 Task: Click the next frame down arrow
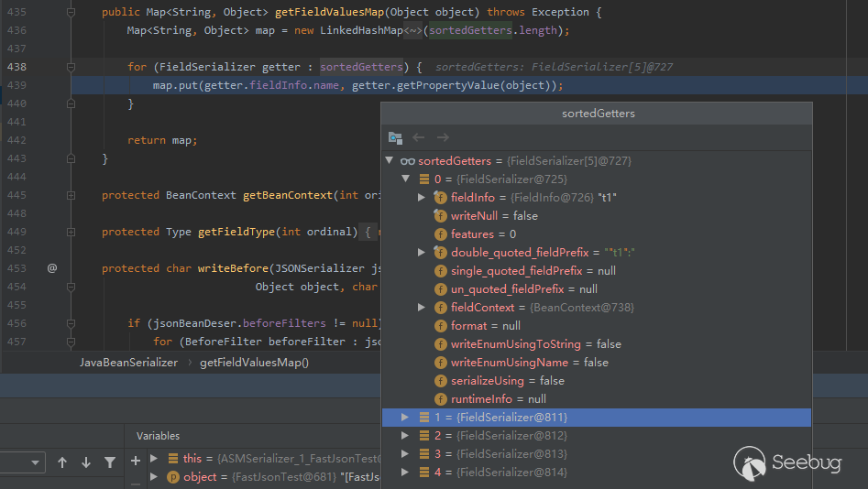[86, 462]
